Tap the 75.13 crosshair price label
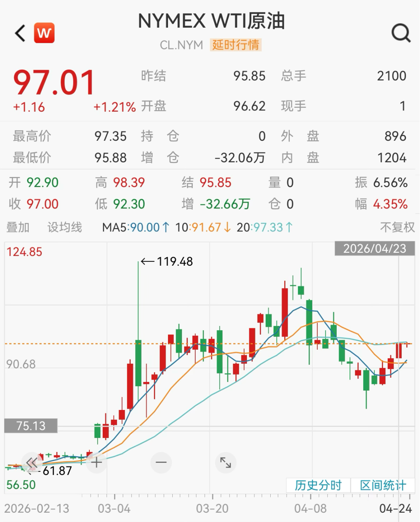 click(x=31, y=426)
